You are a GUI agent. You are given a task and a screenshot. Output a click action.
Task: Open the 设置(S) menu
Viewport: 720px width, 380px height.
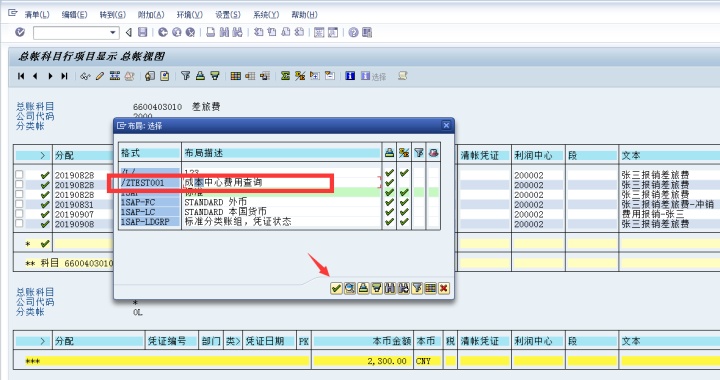[x=228, y=15]
